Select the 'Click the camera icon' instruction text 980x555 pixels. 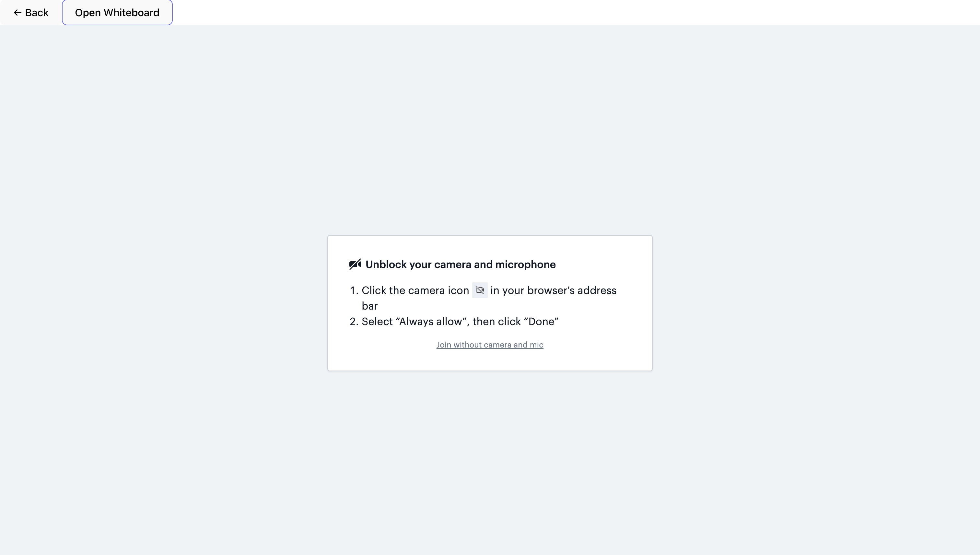tap(415, 290)
